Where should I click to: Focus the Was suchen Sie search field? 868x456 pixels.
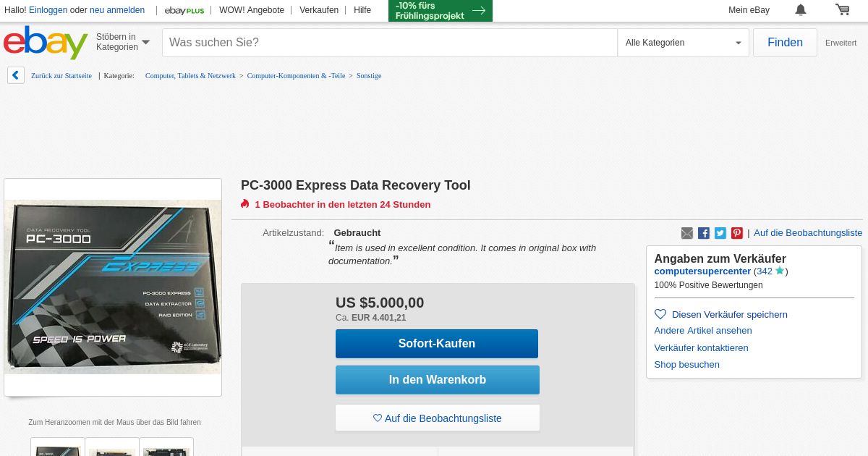coord(390,43)
